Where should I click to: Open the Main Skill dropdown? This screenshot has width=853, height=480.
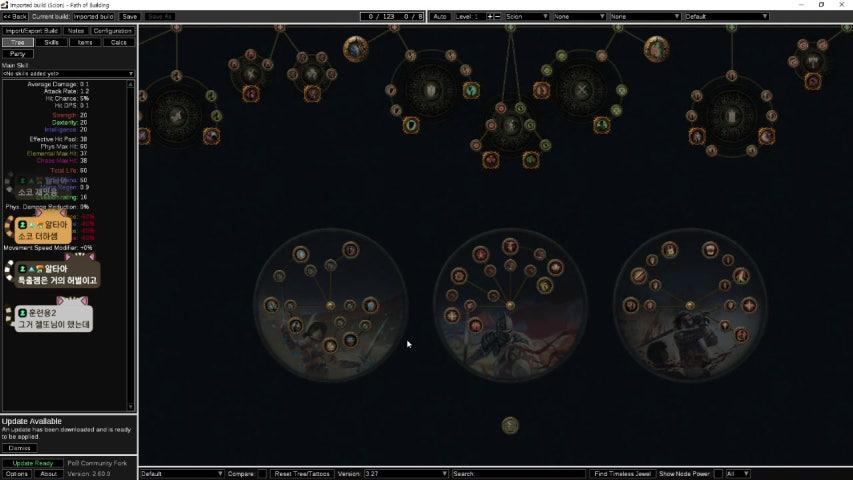click(x=68, y=73)
